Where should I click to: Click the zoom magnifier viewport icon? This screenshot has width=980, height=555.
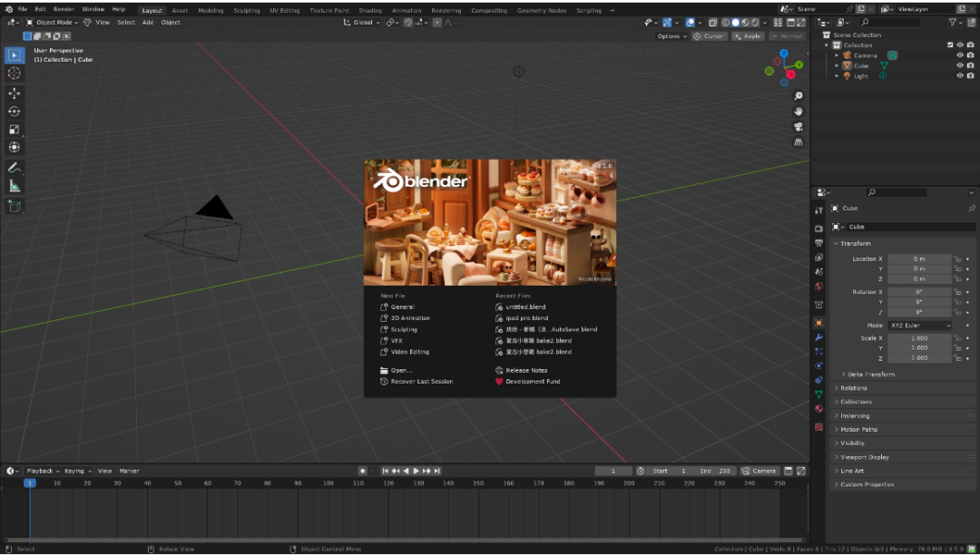click(799, 96)
